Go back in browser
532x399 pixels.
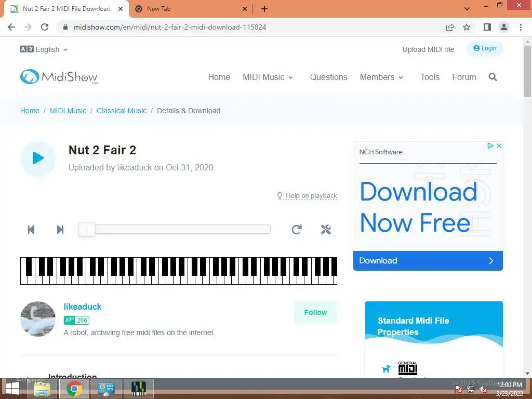coord(11,27)
